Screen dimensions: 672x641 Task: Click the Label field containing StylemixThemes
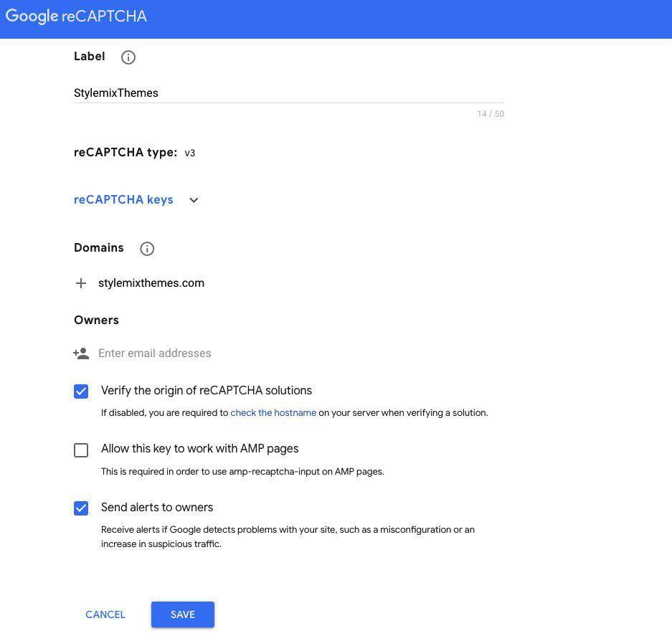click(287, 93)
